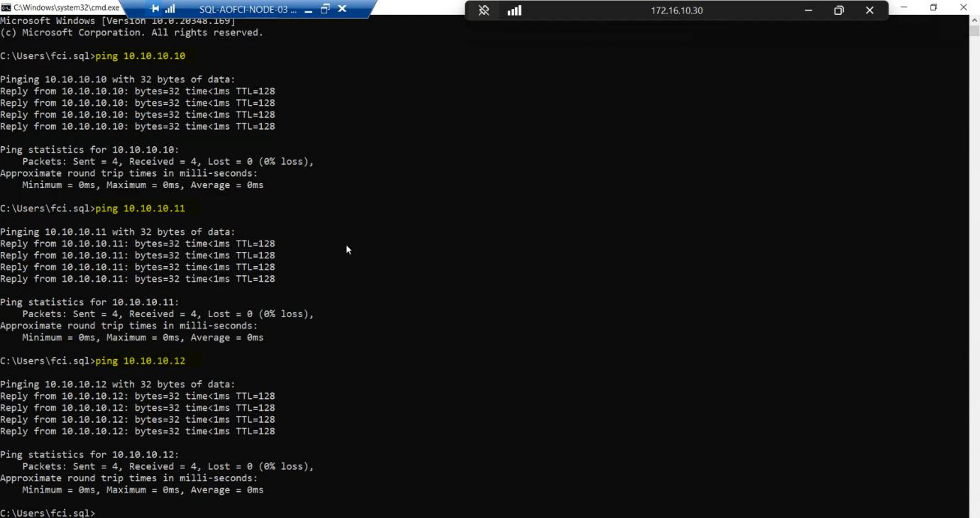The width and height of the screenshot is (980, 518).
Task: Unpin the 172.16.10.30 connection bar
Action: click(484, 11)
